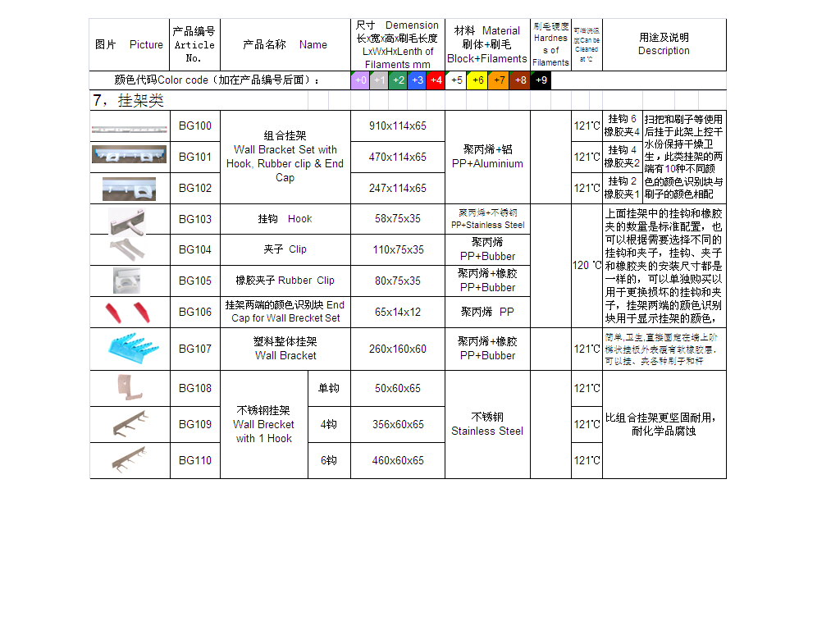This screenshot has width=840, height=630.
Task: Click the brown +8 color code swatch
Action: click(519, 80)
